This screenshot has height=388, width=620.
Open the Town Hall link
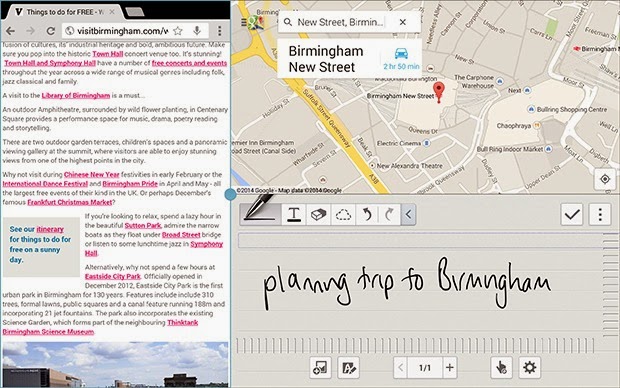coord(108,54)
